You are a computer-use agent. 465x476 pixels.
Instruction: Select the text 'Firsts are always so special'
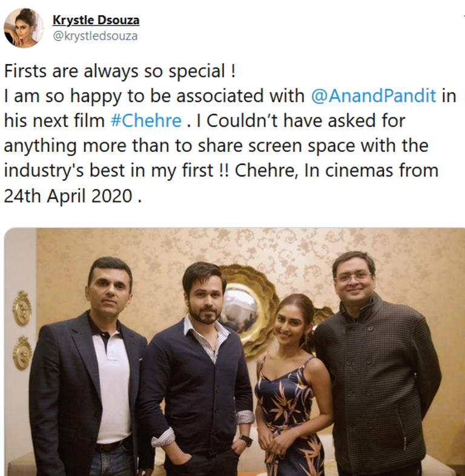click(114, 71)
